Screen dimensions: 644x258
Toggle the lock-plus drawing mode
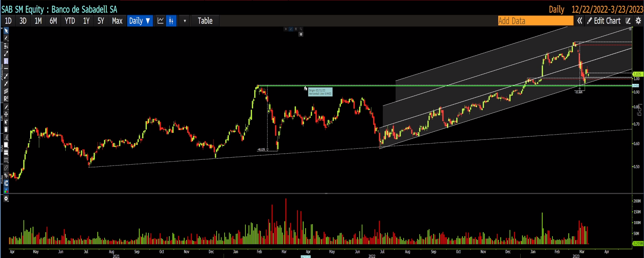point(6,175)
